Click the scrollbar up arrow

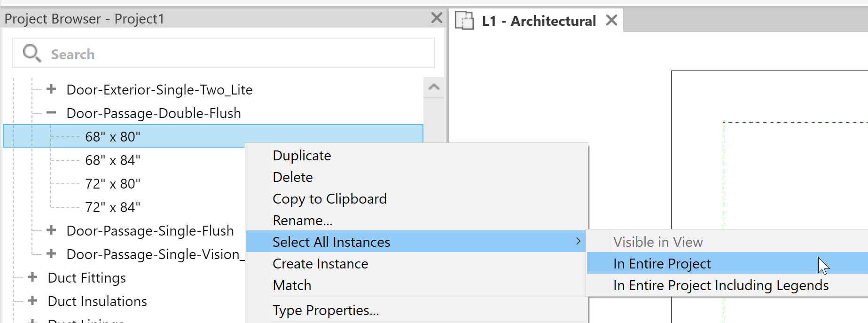point(434,87)
